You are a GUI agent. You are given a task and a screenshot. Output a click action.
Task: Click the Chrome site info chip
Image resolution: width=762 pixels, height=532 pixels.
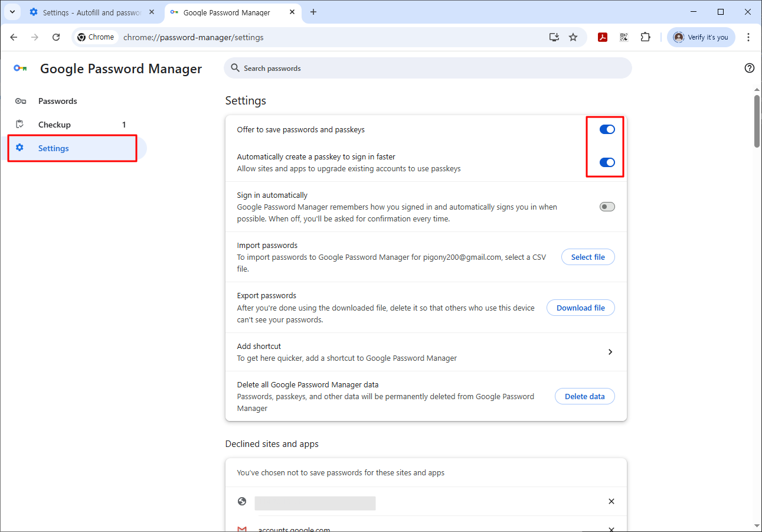(96, 37)
